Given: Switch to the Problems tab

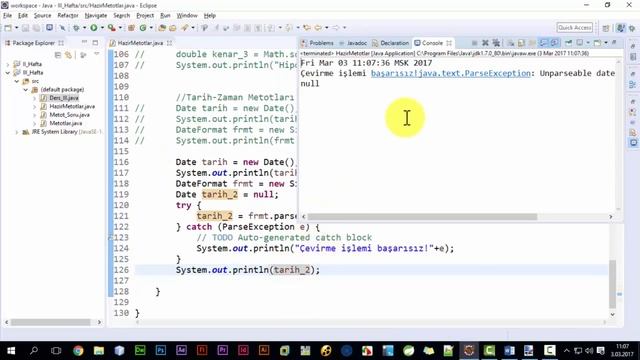Looking at the screenshot, I should (318, 43).
